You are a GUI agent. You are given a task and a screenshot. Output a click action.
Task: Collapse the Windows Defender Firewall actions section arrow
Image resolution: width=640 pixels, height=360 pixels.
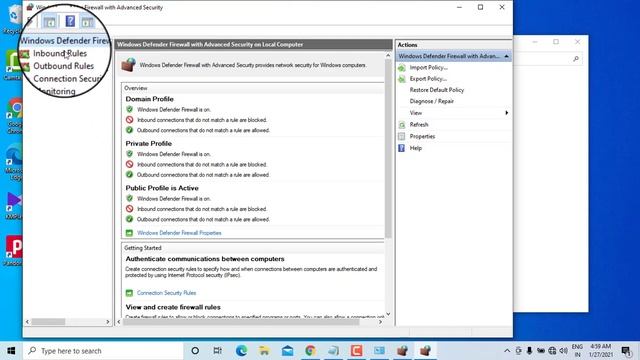(x=507, y=56)
